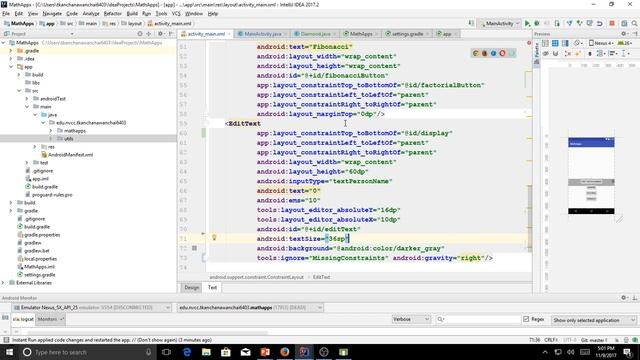This screenshot has height=360, width=640.
Task: Open Project panel gear settings icon
Action: coord(160,34)
